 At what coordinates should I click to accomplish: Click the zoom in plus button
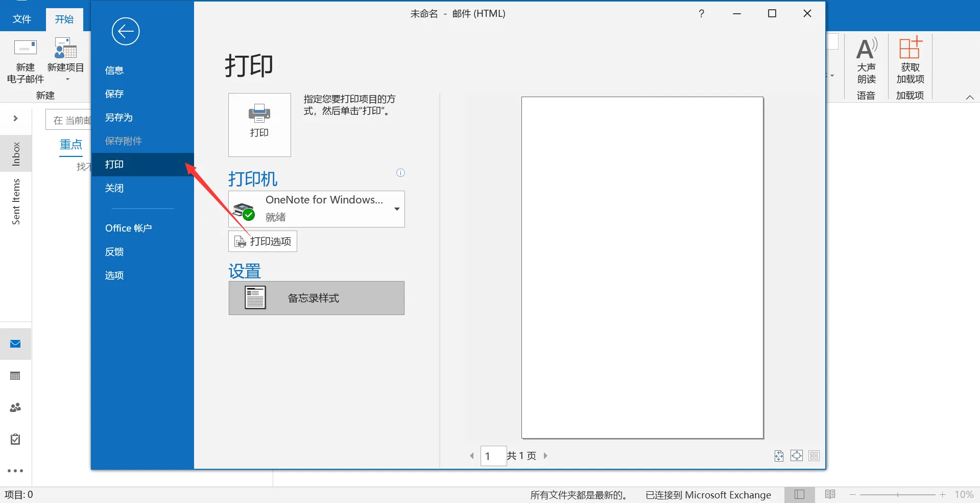click(943, 495)
